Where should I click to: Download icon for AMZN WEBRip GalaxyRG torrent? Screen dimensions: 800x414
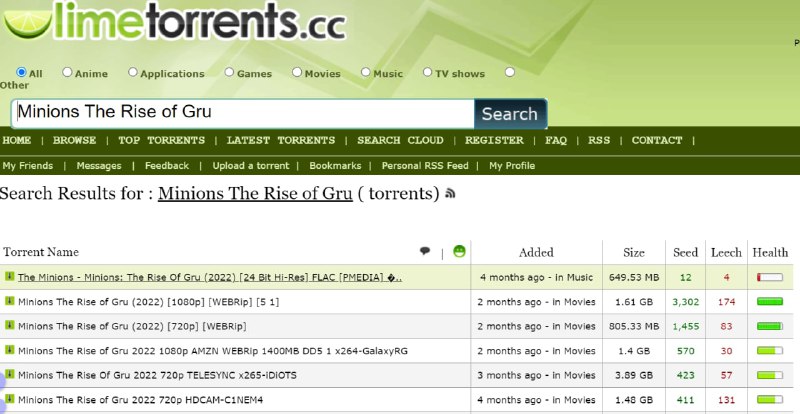(x=10, y=350)
